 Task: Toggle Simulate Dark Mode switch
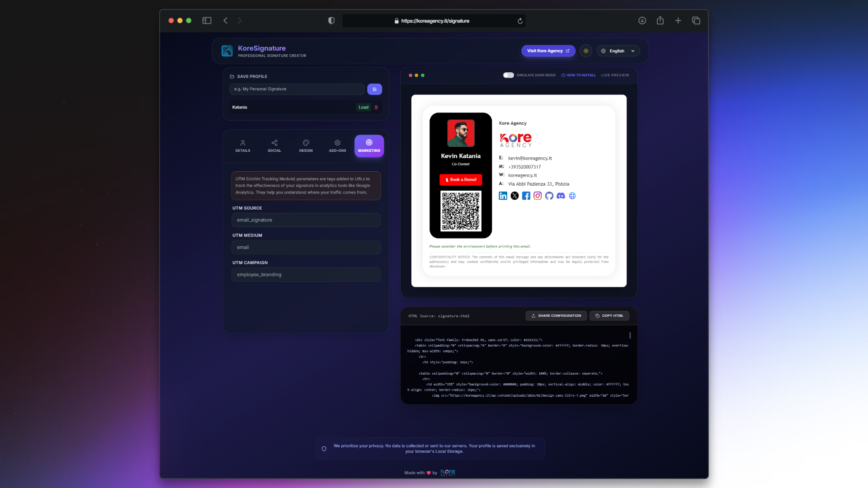(x=508, y=75)
